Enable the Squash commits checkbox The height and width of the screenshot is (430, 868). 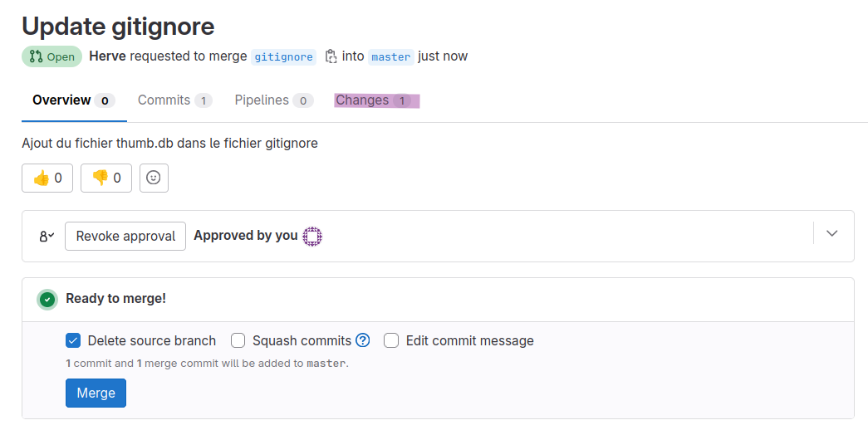238,341
